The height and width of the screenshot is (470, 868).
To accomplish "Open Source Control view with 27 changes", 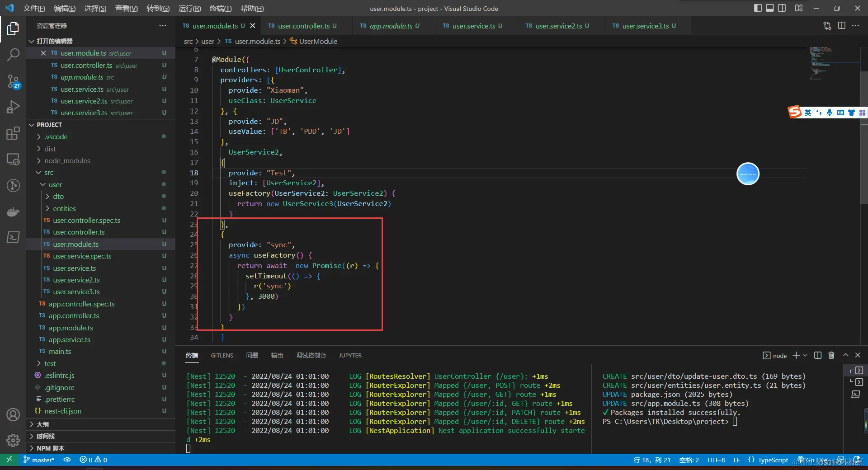I will click(13, 81).
